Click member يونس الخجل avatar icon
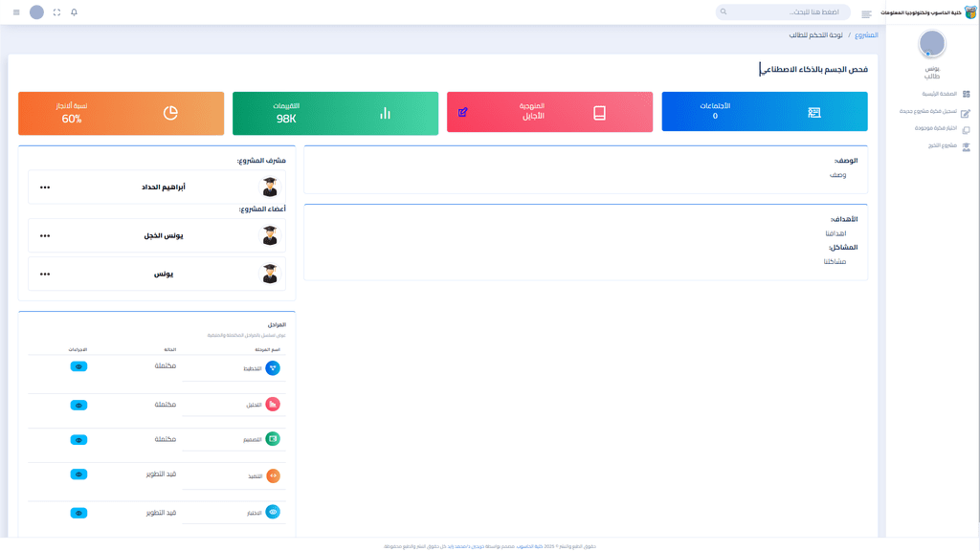Viewport: 980px width, 551px height. coord(269,235)
